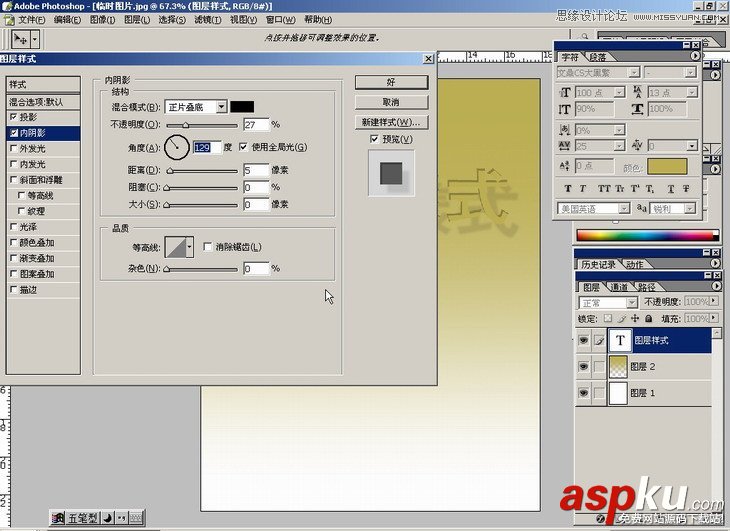Click the moon icon on IME bar
The width and height of the screenshot is (730, 531).
[107, 518]
